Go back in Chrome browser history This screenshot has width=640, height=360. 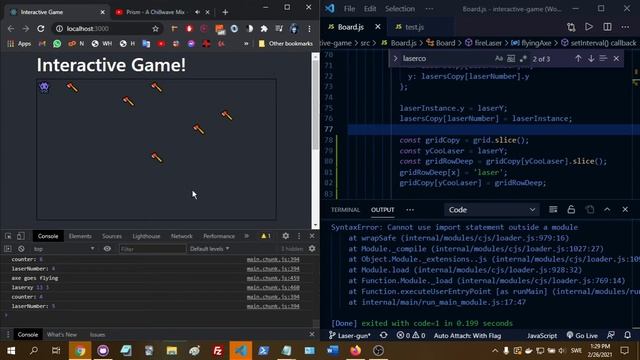(11, 29)
